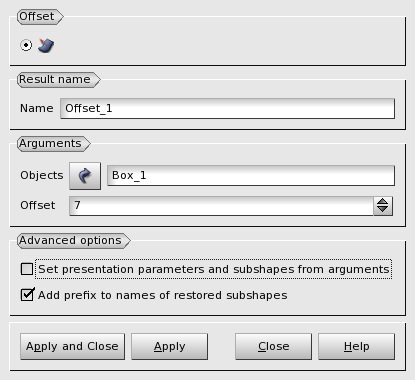Click the Objects selection arrow button

(x=85, y=176)
